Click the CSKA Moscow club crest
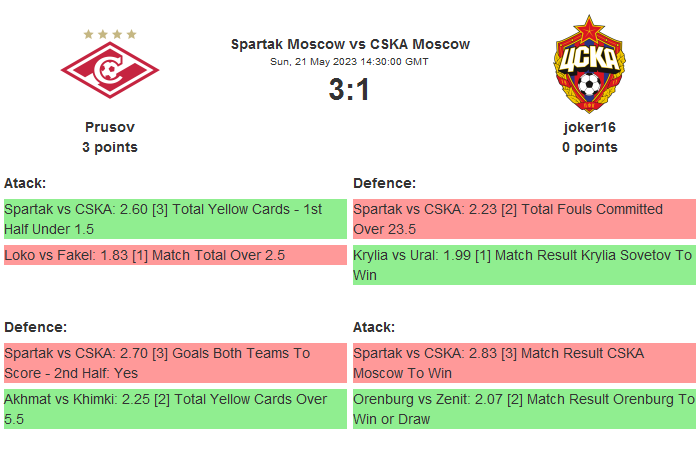The height and width of the screenshot is (460, 700). click(590, 65)
